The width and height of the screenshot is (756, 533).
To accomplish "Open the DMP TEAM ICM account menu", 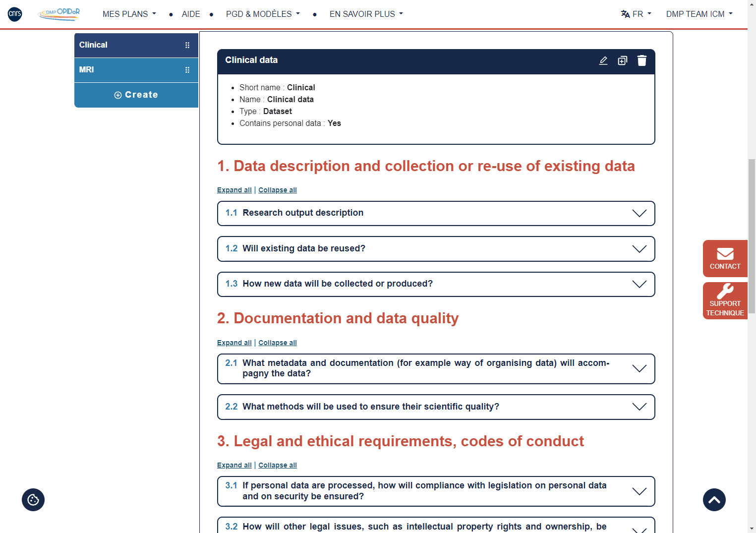I will (699, 14).
